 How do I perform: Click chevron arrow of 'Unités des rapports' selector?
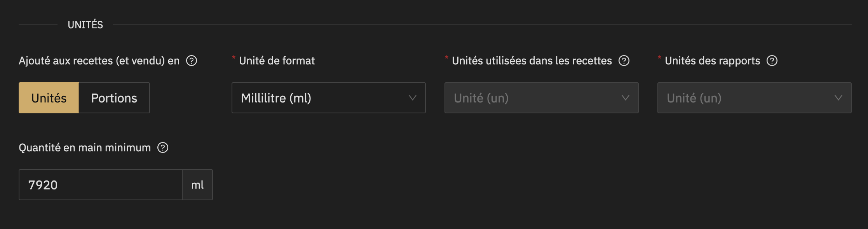tap(838, 98)
